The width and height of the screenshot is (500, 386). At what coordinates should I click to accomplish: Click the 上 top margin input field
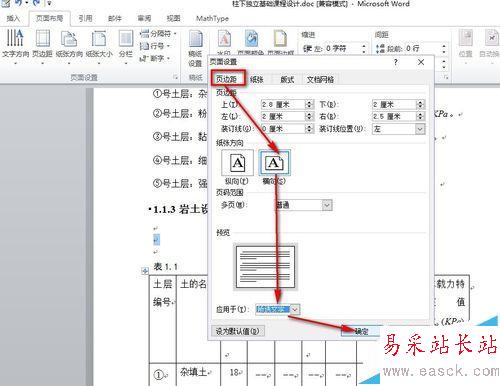click(x=283, y=104)
